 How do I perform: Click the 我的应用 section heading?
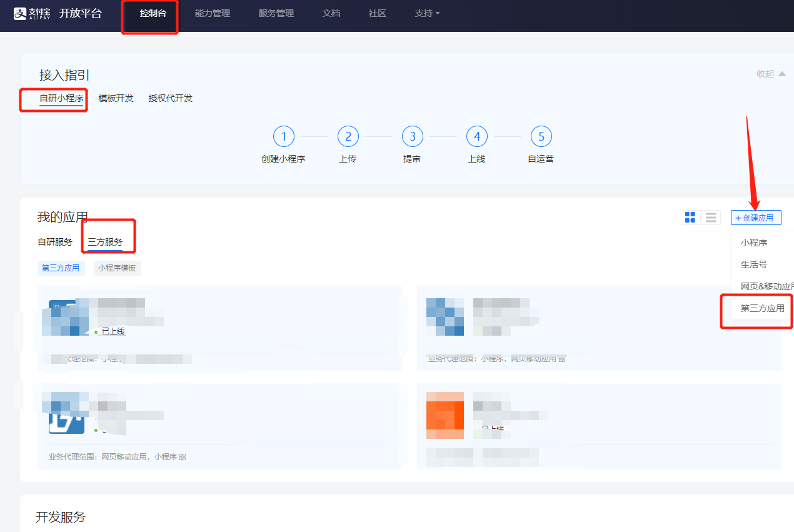point(63,217)
